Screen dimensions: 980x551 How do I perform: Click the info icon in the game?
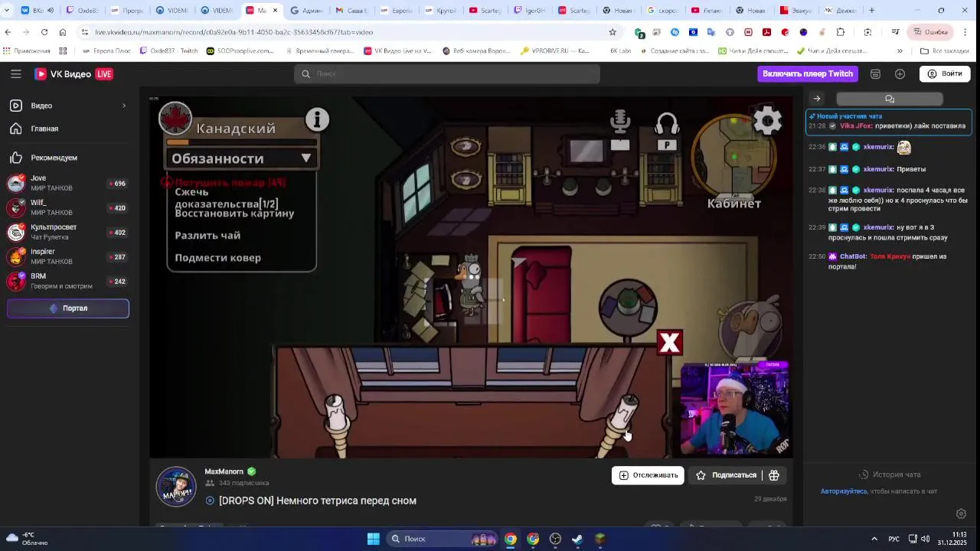317,119
